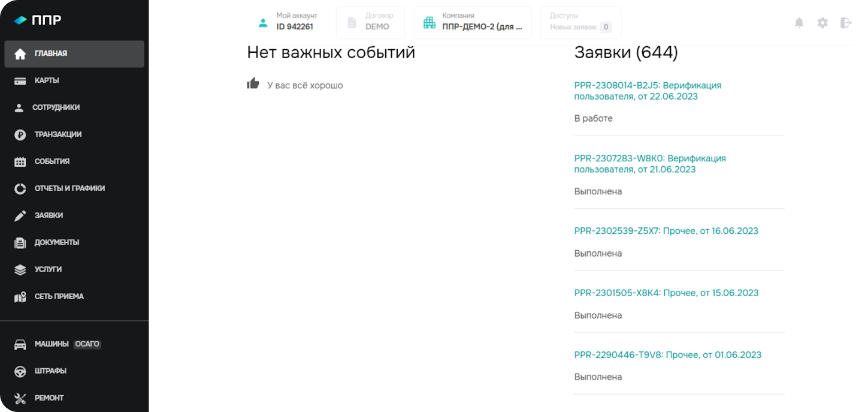This screenshot has height=412, width=868.
Task: Open the Компания selector ППР-ДЕМО-2
Action: click(x=473, y=23)
